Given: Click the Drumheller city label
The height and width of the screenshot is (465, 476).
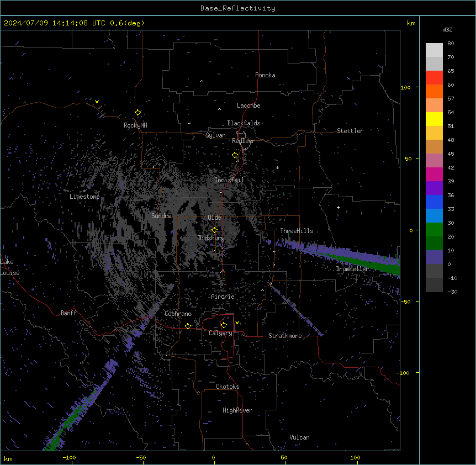Looking at the screenshot, I should pos(352,269).
